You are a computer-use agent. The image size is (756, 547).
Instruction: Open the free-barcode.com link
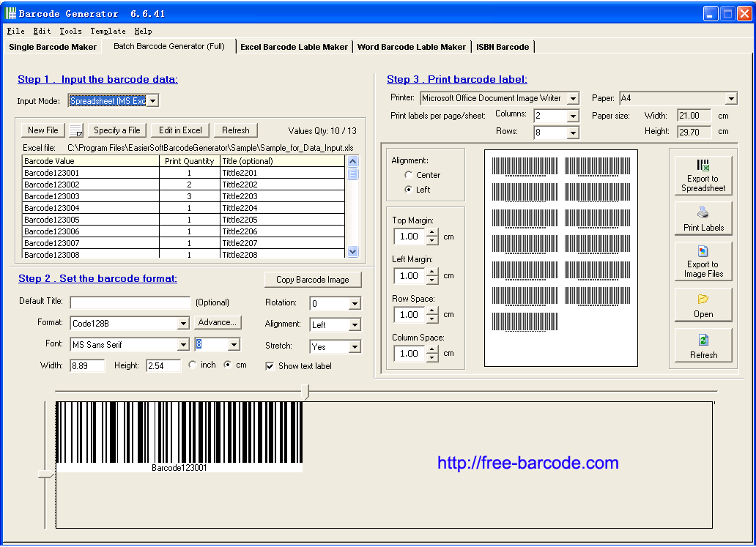click(x=527, y=463)
